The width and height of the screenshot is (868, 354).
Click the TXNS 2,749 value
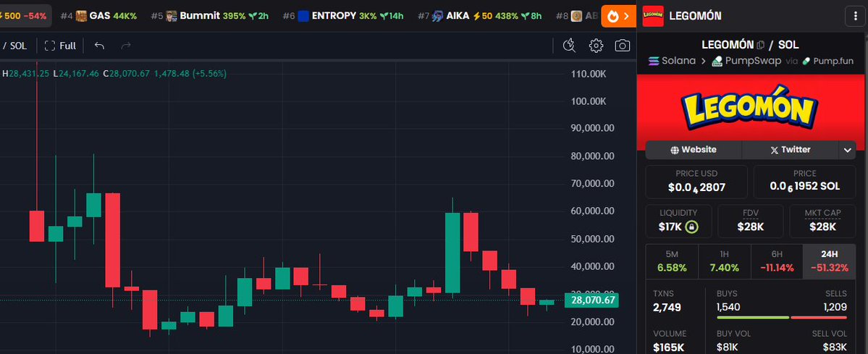667,308
